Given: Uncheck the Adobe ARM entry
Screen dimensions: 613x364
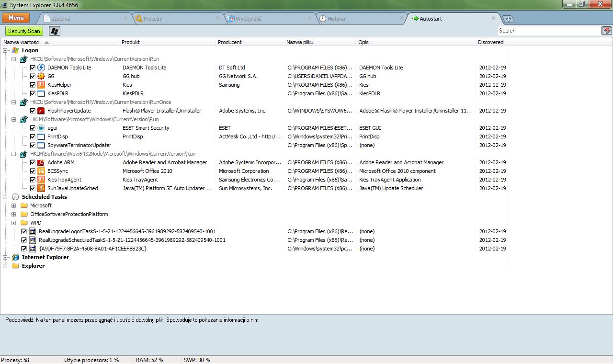Looking at the screenshot, I should [x=33, y=162].
